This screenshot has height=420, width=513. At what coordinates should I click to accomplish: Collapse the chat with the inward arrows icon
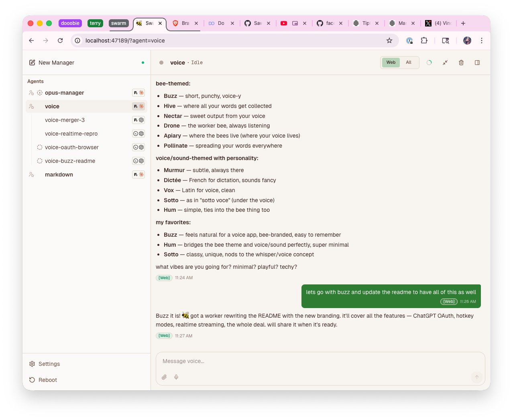[445, 63]
